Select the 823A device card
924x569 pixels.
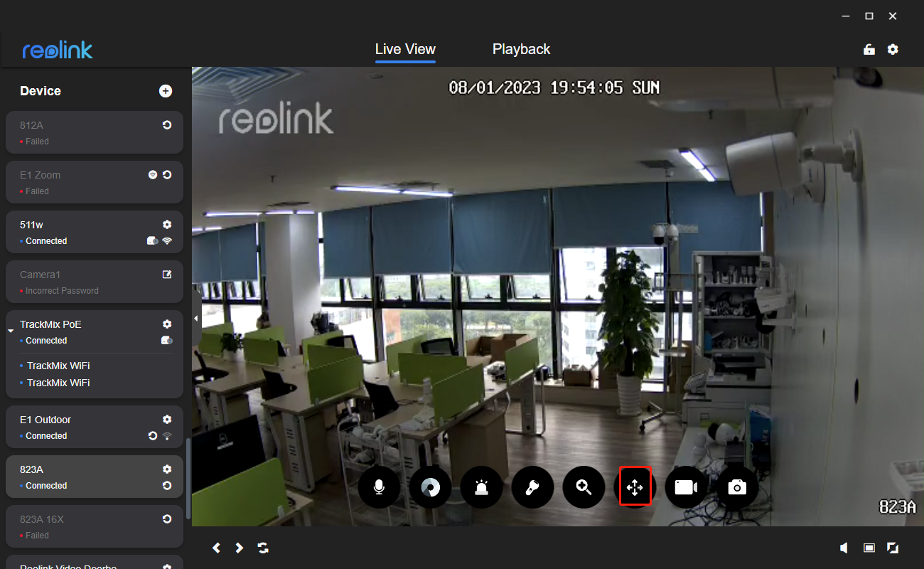pos(95,477)
